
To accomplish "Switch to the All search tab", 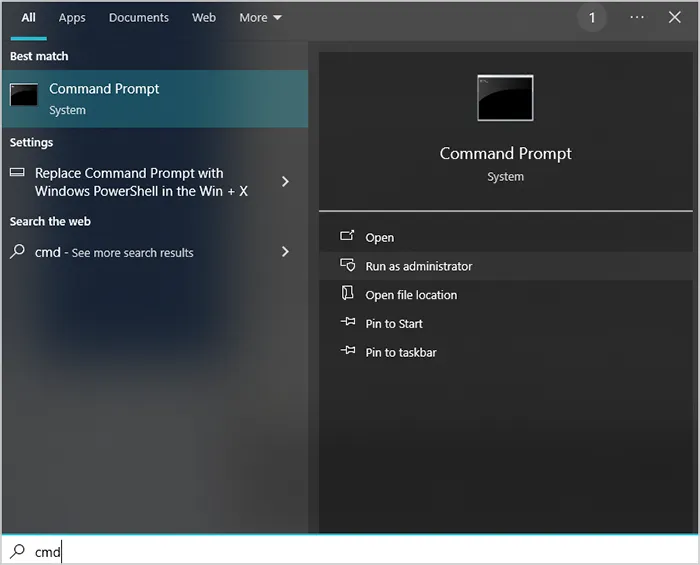I will coord(29,17).
